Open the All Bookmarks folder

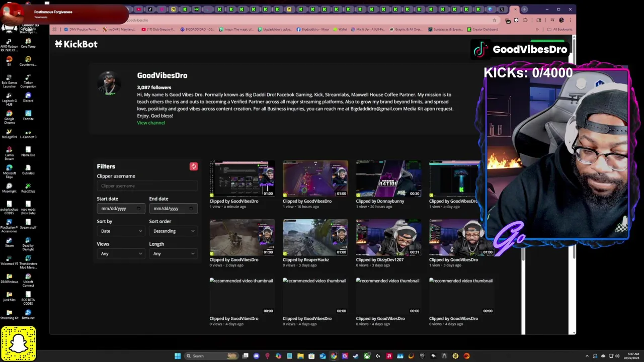coord(560,29)
